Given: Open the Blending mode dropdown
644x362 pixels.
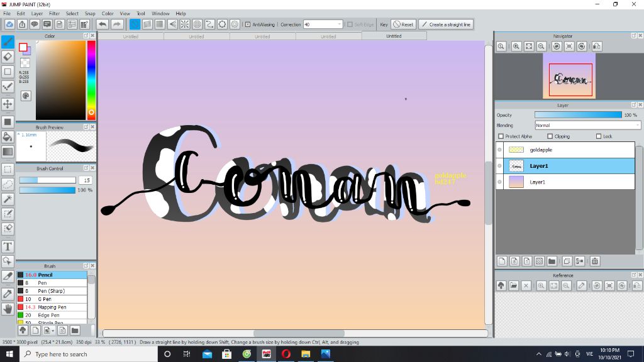Looking at the screenshot, I should pyautogui.click(x=587, y=125).
